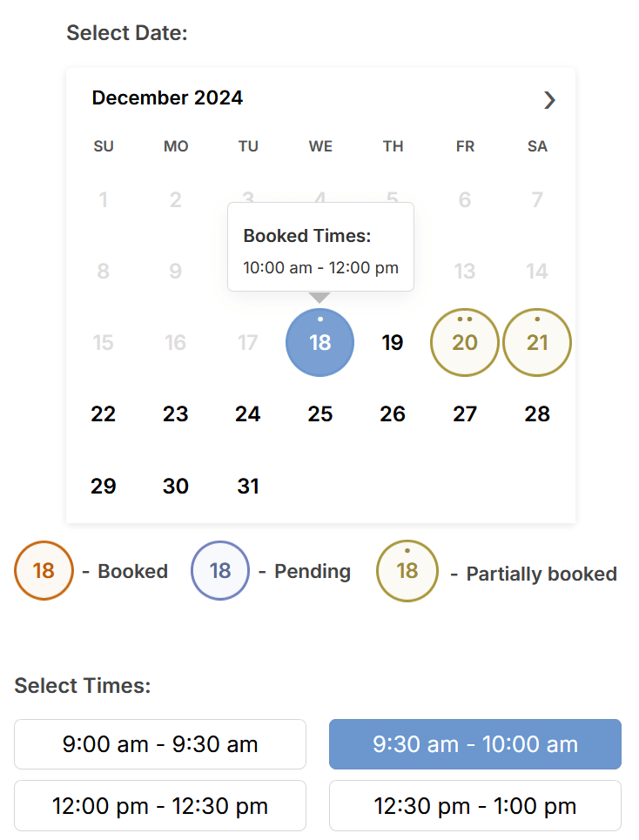
Task: Click the Booked Times tooltip popup
Action: click(x=320, y=247)
